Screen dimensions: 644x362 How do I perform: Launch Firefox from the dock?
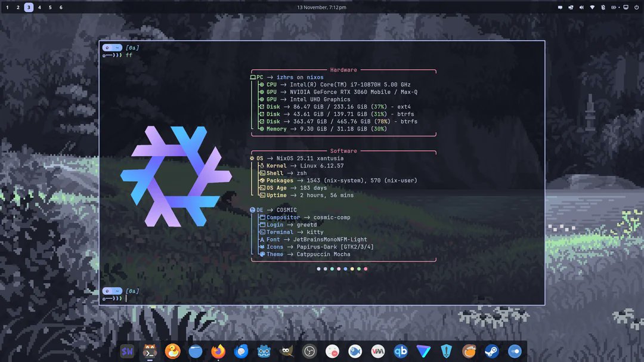pos(218,351)
